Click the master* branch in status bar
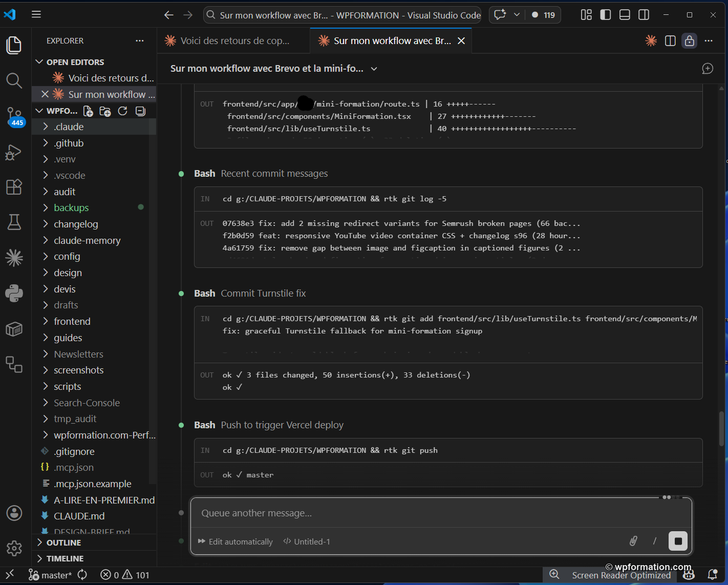Image resolution: width=728 pixels, height=585 pixels. (50, 575)
